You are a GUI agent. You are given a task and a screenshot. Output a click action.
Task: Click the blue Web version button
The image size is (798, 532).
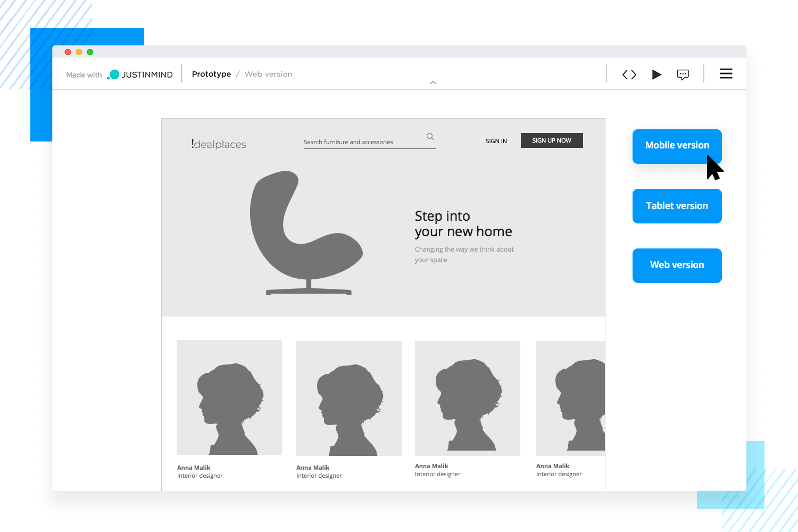point(677,265)
